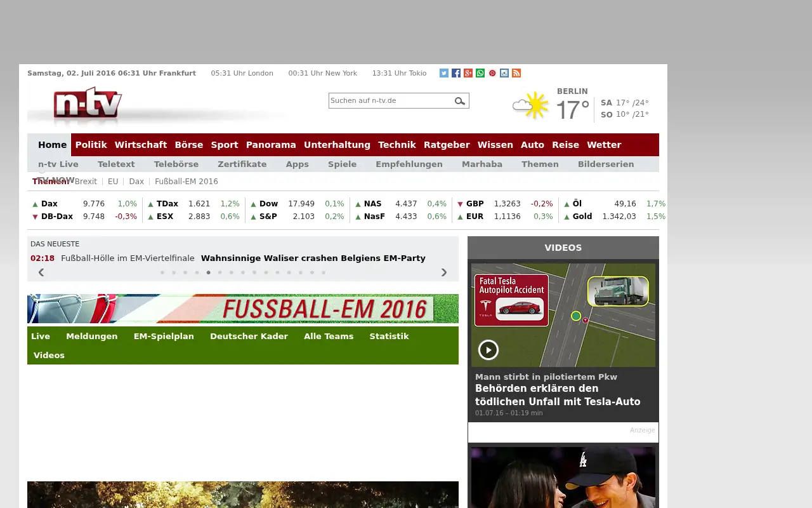Click the Google+ icon in the header
This screenshot has width=812, height=508.
coord(468,73)
